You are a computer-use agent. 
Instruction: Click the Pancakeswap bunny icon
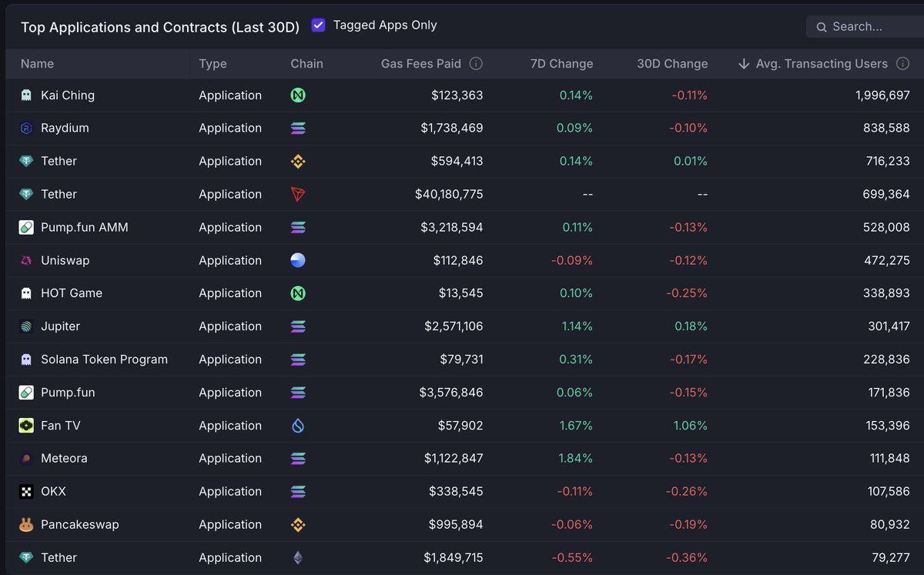26,525
